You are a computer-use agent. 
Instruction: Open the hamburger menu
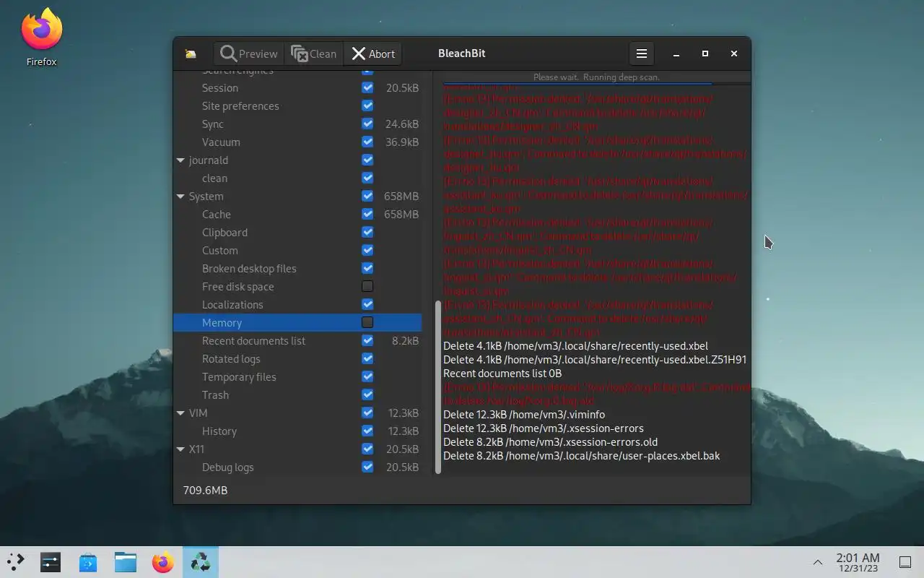tap(641, 53)
